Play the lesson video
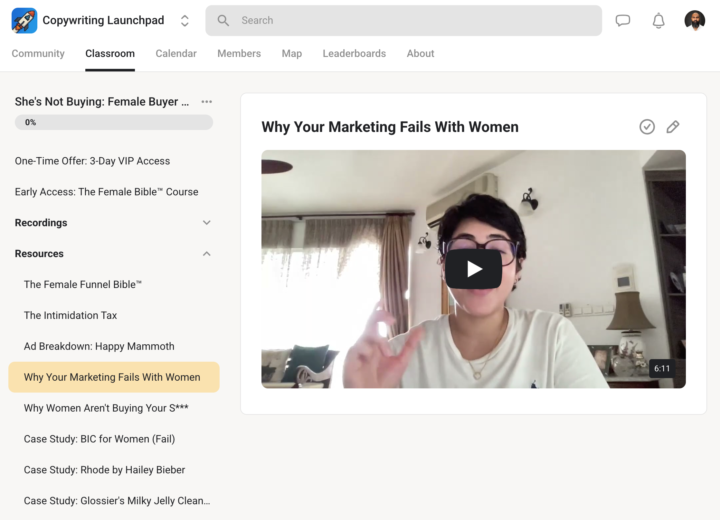 click(x=473, y=269)
